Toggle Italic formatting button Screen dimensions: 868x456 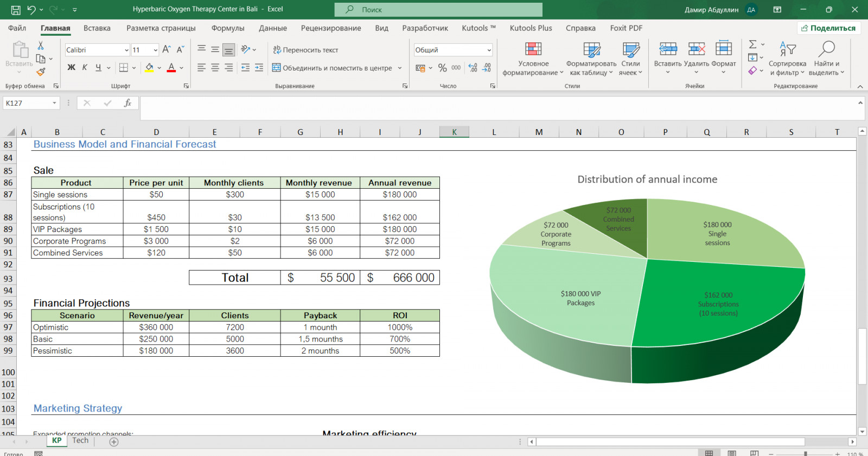coord(85,68)
